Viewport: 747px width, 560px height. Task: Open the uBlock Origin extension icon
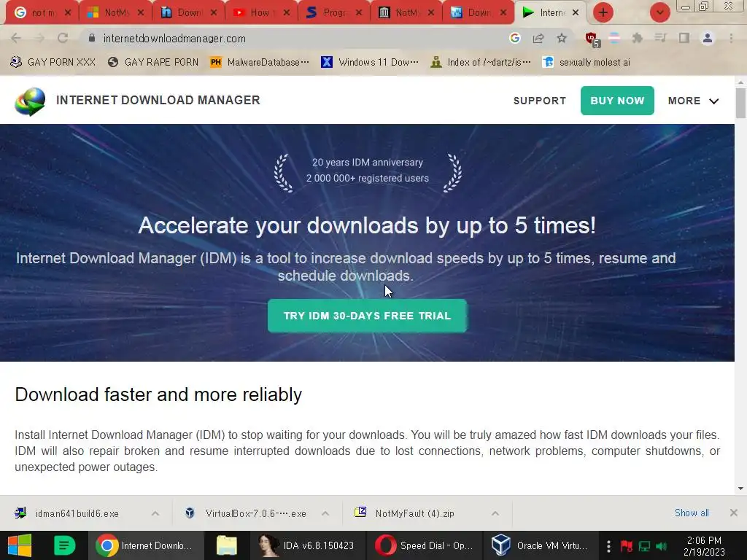click(x=592, y=39)
